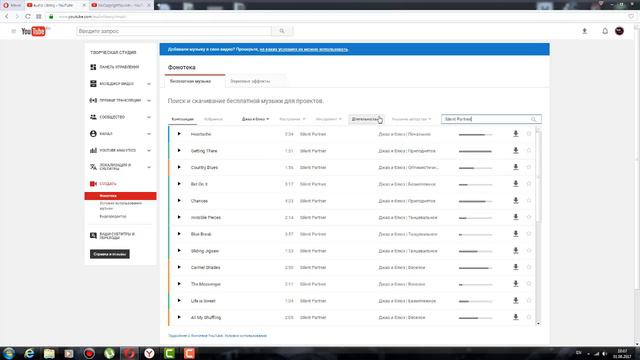Play the Blue Break track

point(179,234)
